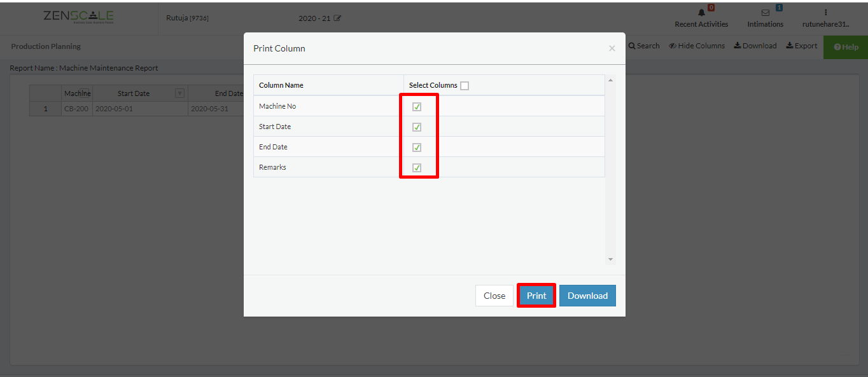Dismiss the dialog with the X icon
This screenshot has width=868, height=377.
(612, 48)
